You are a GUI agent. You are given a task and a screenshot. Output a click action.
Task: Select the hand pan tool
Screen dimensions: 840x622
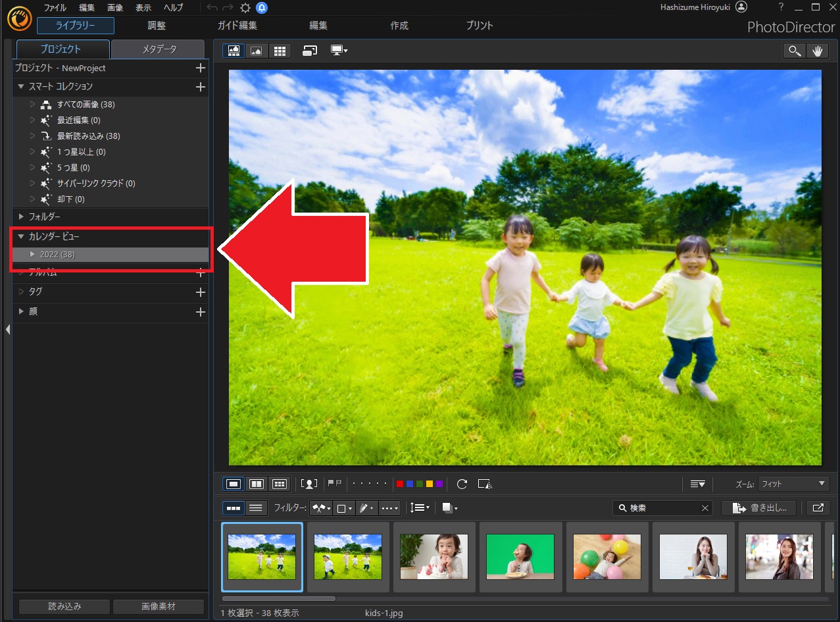pos(818,51)
